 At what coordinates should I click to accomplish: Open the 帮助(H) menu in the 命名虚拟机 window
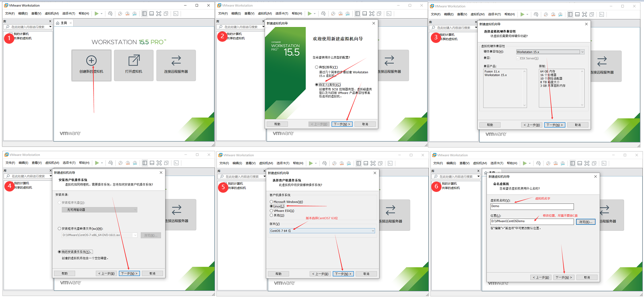[x=512, y=163]
